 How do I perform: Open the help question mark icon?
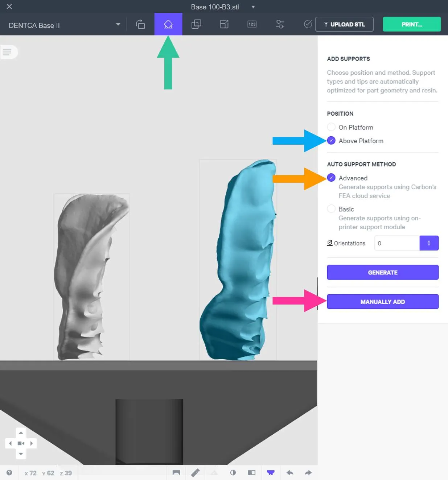point(9,473)
